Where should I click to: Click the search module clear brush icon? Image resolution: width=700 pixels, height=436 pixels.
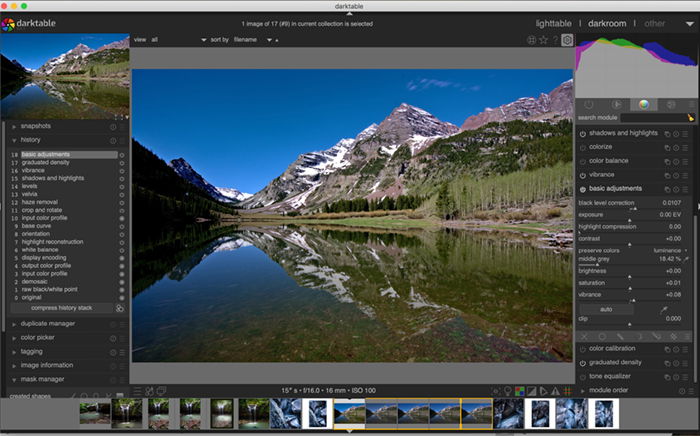click(691, 118)
